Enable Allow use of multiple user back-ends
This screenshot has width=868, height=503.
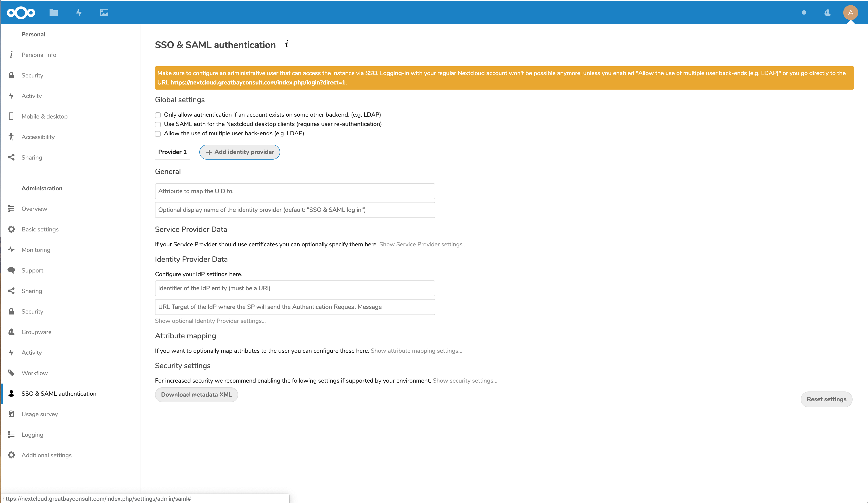click(x=158, y=133)
